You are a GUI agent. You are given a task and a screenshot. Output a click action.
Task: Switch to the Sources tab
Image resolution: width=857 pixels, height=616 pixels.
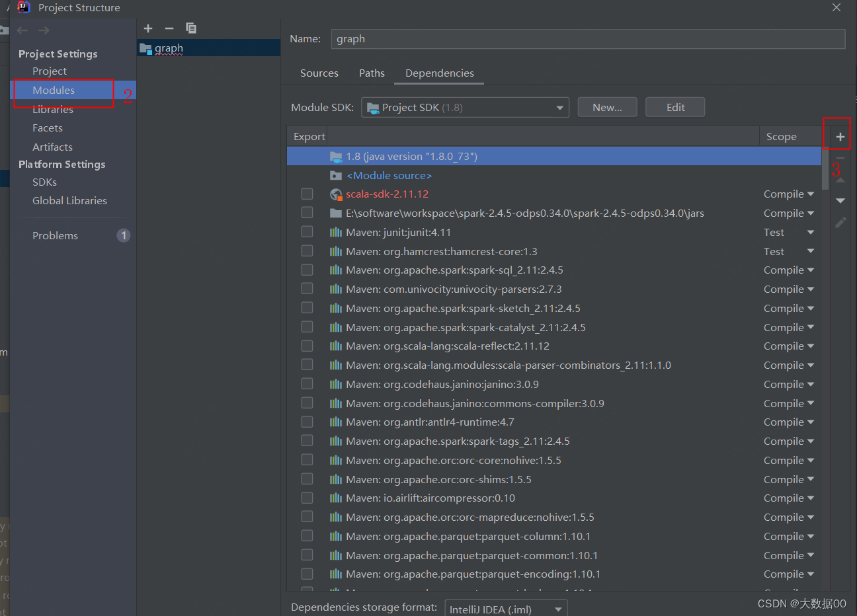pos(319,73)
